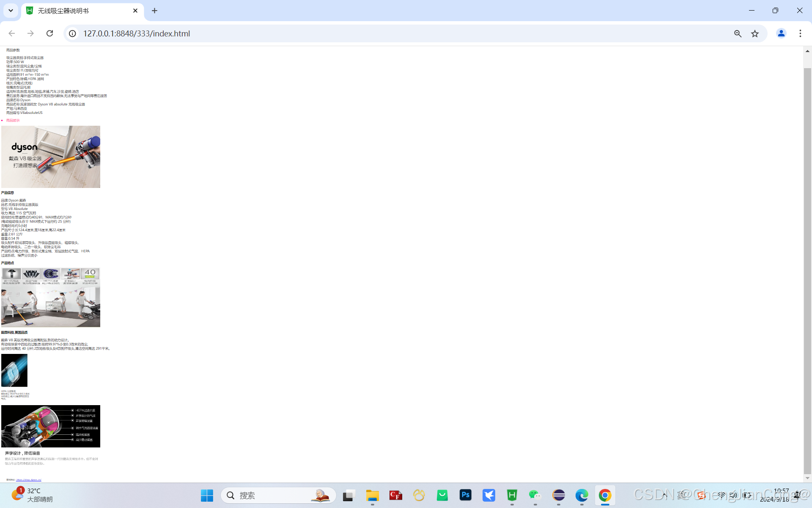Screen dimensions: 812x508
Task: View site information icon
Action: click(73, 33)
